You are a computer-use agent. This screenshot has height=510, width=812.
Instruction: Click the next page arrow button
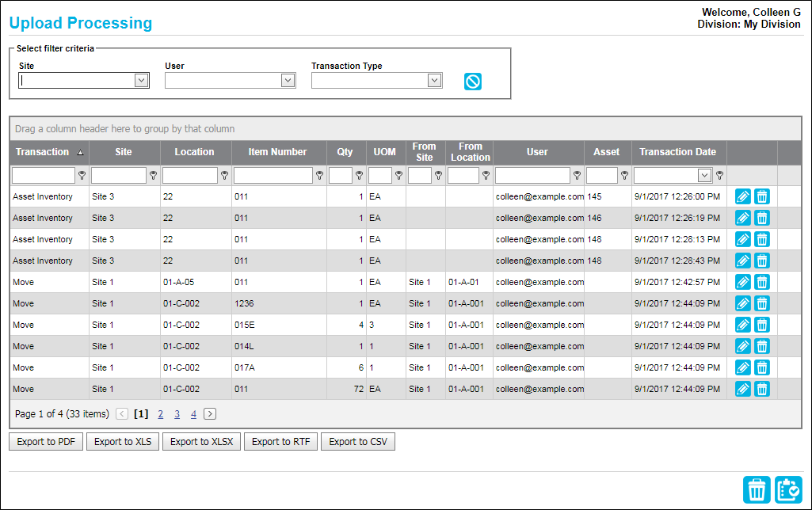pos(210,413)
